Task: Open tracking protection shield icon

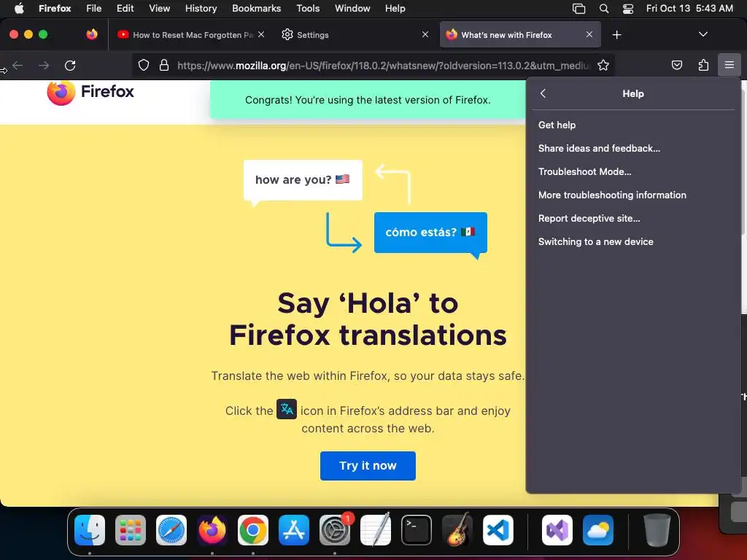Action: coord(144,65)
